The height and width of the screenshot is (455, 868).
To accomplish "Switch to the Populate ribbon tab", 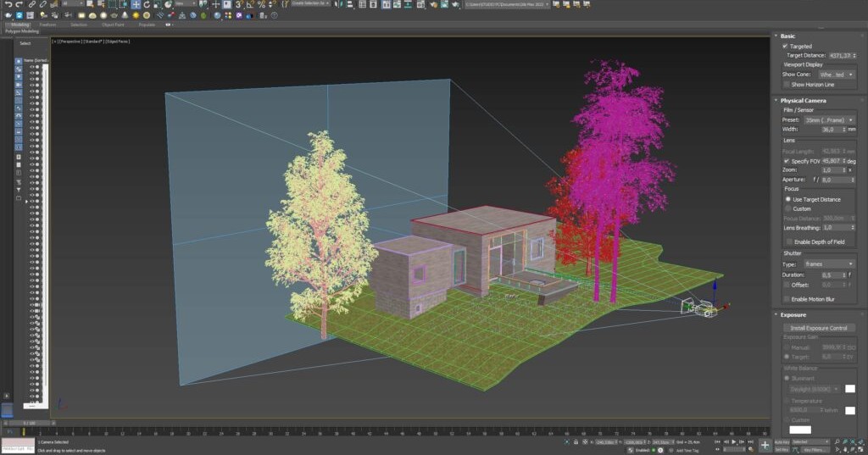I will (x=147, y=25).
